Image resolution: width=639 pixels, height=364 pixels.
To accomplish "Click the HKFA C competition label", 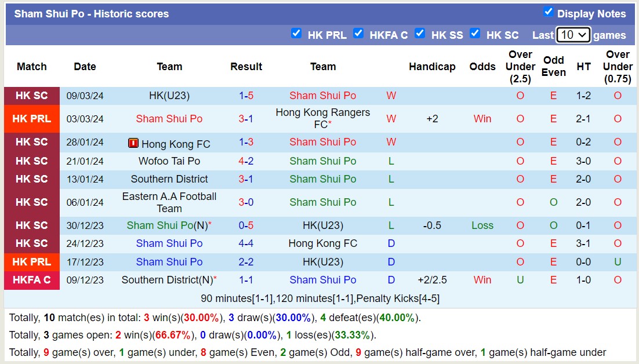I will (x=32, y=280).
